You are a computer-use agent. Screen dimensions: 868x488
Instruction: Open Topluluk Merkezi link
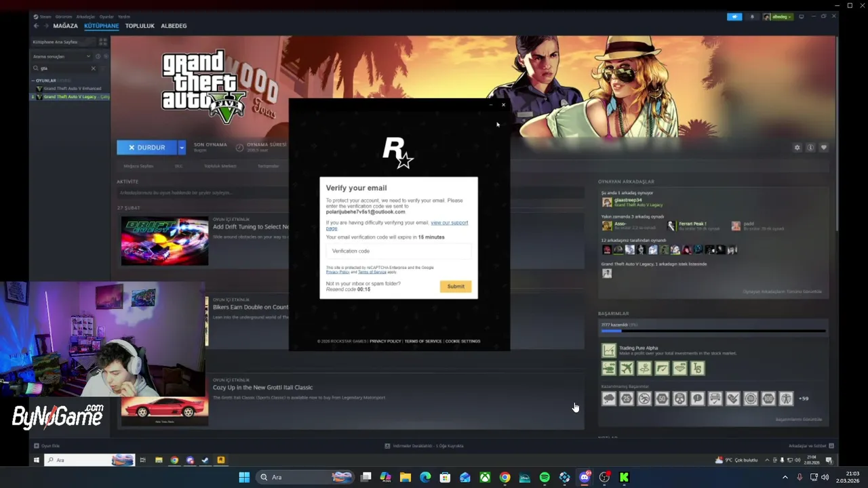[220, 166]
